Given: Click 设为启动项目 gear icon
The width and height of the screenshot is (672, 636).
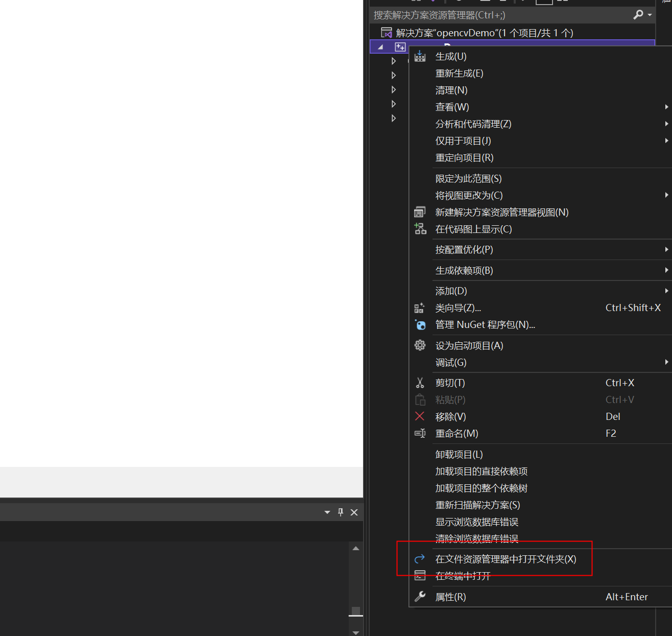Looking at the screenshot, I should pos(420,345).
